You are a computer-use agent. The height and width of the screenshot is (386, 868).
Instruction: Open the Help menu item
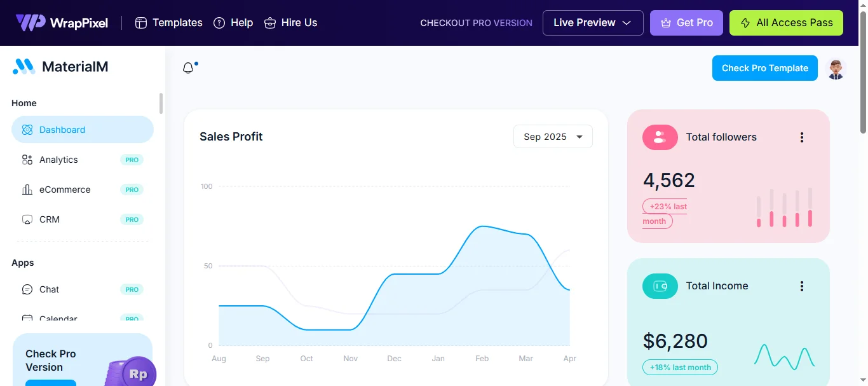233,23
